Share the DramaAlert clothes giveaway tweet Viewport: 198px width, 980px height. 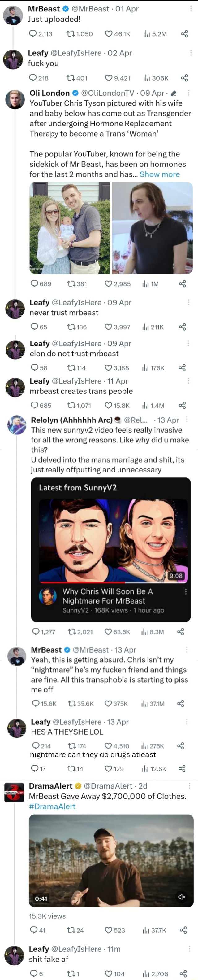(183, 930)
